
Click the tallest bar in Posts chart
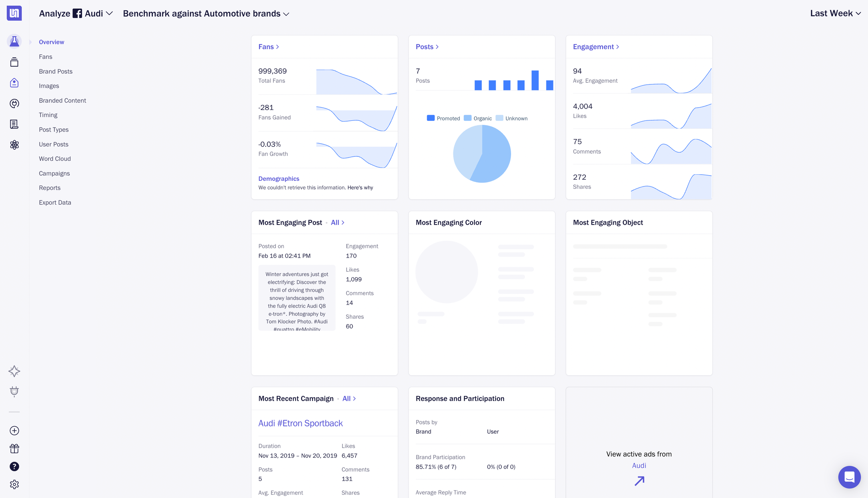point(535,80)
